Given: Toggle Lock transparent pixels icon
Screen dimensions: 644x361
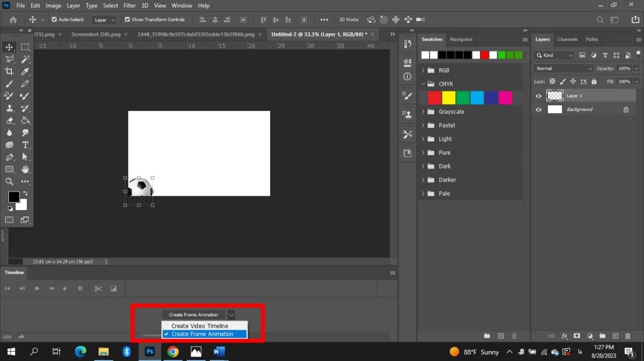Looking at the screenshot, I should 552,81.
